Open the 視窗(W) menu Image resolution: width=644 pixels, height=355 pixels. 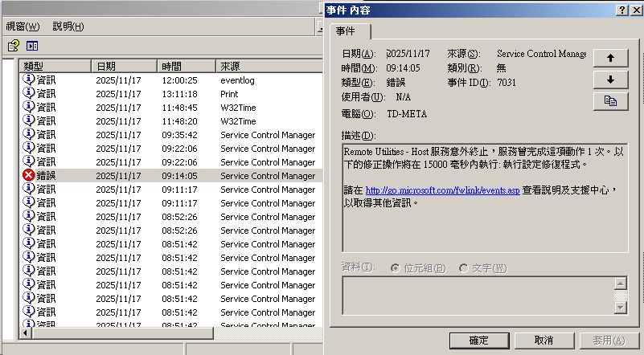coord(23,27)
